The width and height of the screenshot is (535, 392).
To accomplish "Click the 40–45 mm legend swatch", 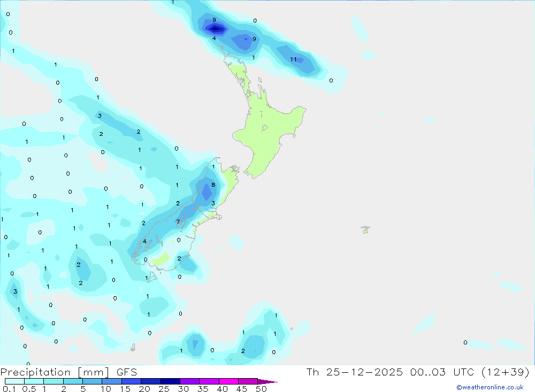I will 228,381.
